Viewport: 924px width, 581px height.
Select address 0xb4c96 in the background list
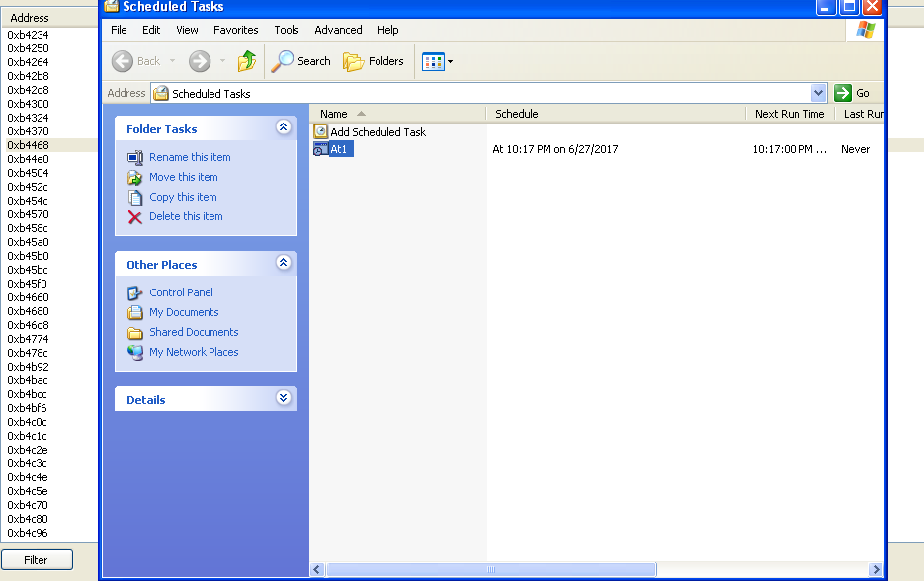click(x=28, y=533)
